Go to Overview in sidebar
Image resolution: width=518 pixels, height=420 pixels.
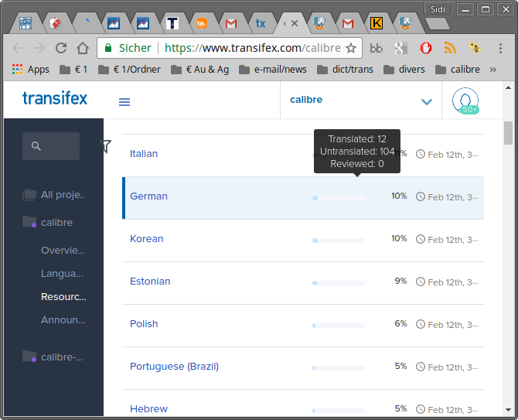coord(63,250)
